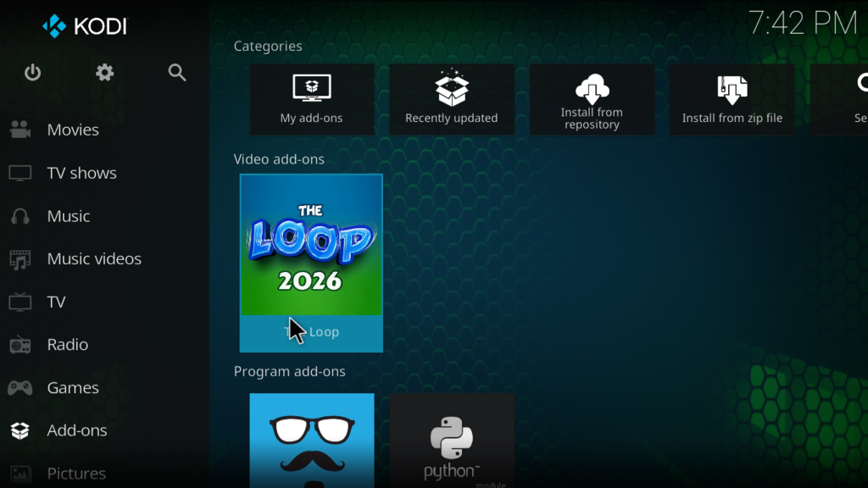Select the Python module add-on tile
Screen dimensions: 868x488
click(x=452, y=441)
